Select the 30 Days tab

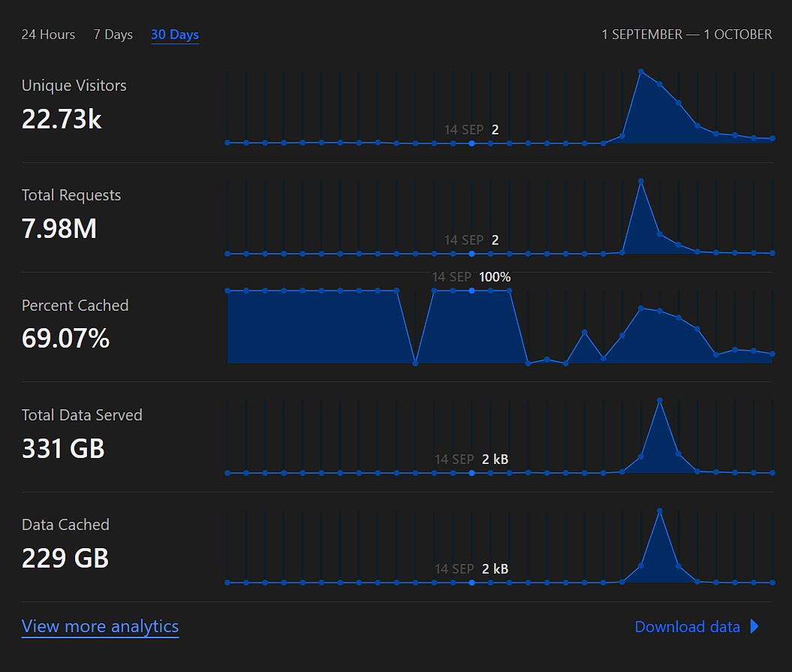[x=175, y=35]
